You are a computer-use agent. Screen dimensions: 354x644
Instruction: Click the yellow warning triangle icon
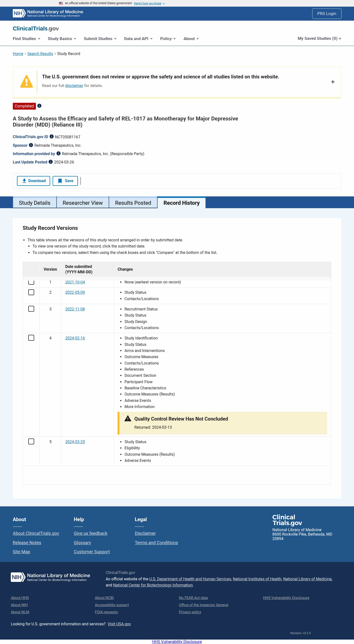tap(26, 82)
